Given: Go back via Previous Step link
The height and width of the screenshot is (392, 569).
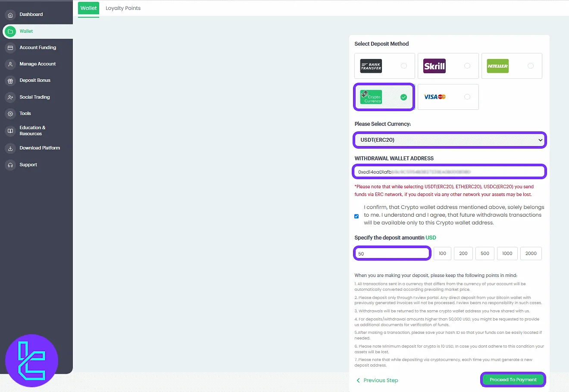Looking at the screenshot, I should pos(377,380).
